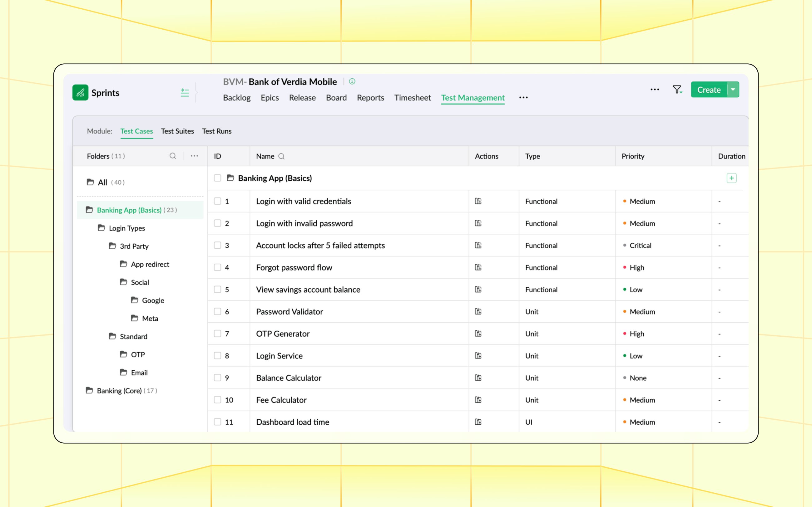Open the ellipsis menu in the Folders panel
The image size is (812, 507).
tap(194, 156)
